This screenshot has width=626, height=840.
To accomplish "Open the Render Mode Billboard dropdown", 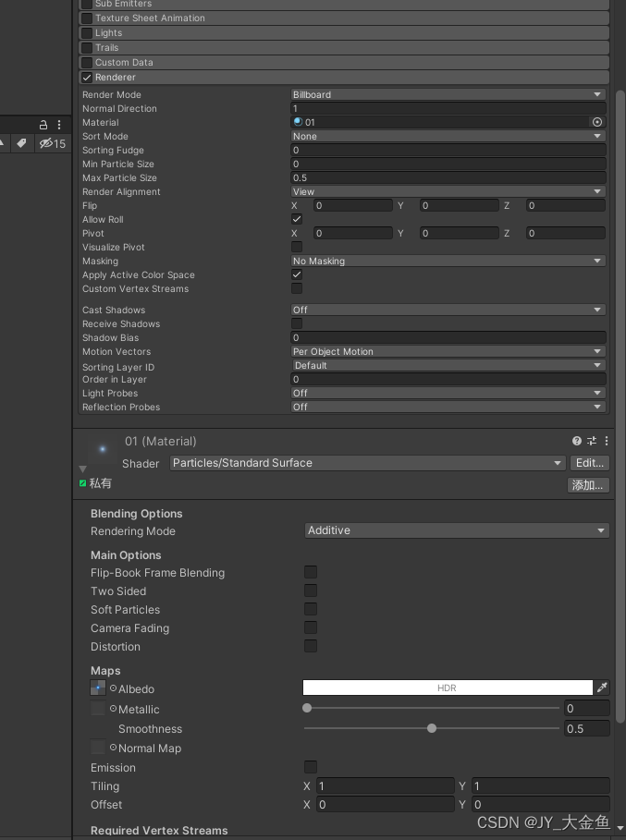I will pos(448,94).
